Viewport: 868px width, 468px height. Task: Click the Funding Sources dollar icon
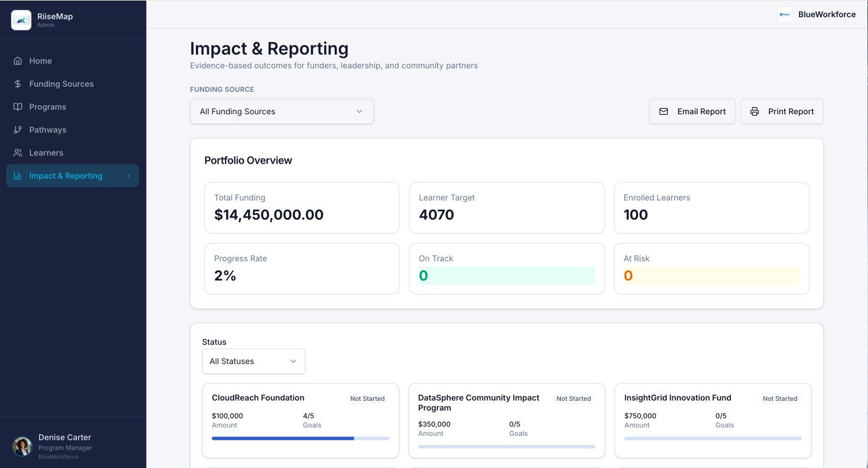tap(18, 84)
